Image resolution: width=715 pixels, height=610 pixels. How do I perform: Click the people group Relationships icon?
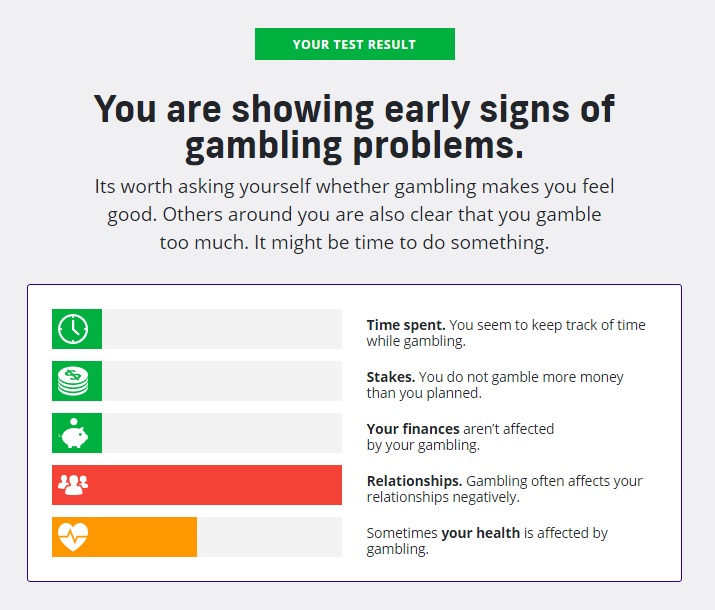[x=73, y=485]
